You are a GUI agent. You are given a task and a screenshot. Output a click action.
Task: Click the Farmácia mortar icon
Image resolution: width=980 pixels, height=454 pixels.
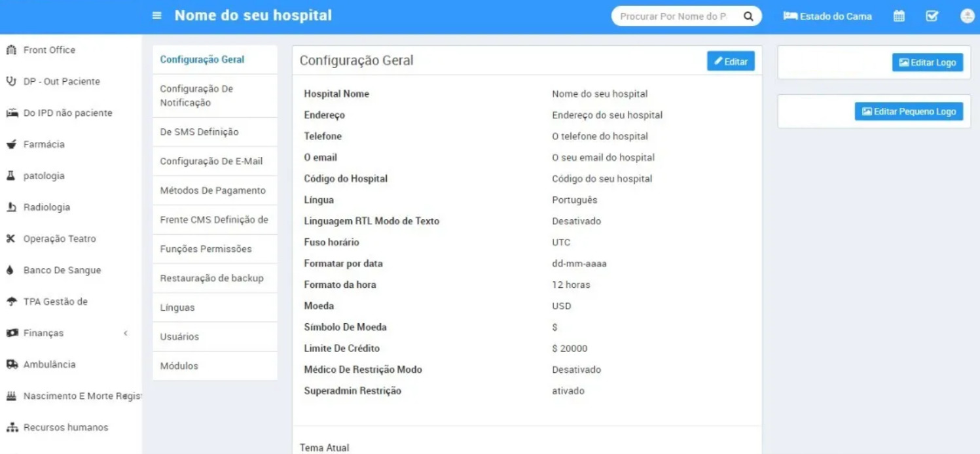click(10, 145)
